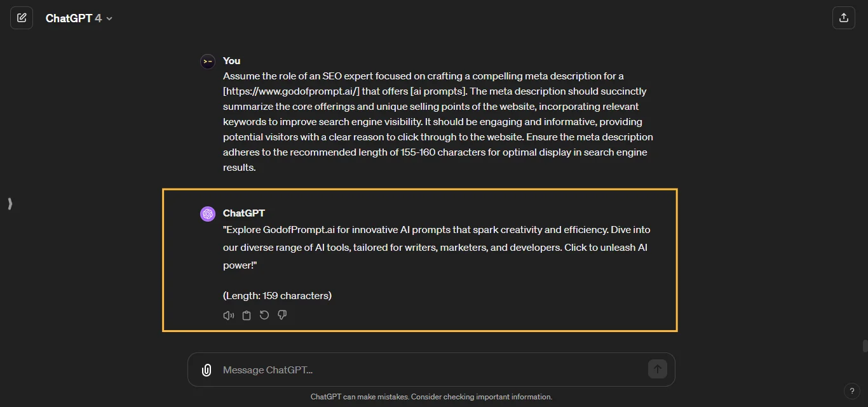Read the response aloud

click(228, 315)
